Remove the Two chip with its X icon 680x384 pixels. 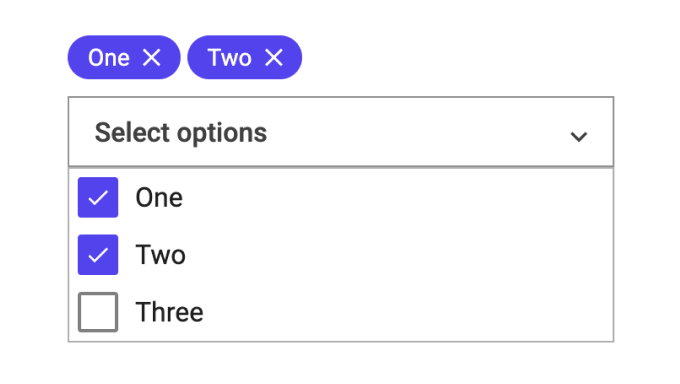click(274, 57)
